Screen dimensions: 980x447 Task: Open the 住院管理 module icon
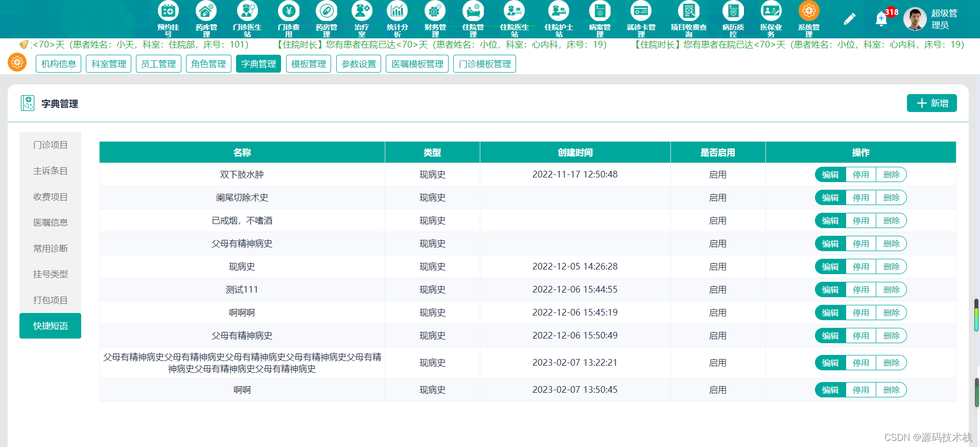tap(473, 11)
